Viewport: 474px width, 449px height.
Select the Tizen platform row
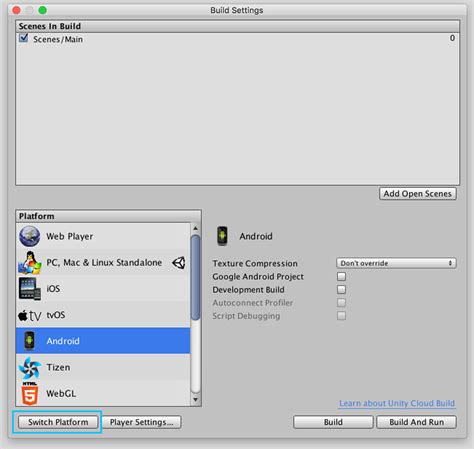click(x=103, y=367)
